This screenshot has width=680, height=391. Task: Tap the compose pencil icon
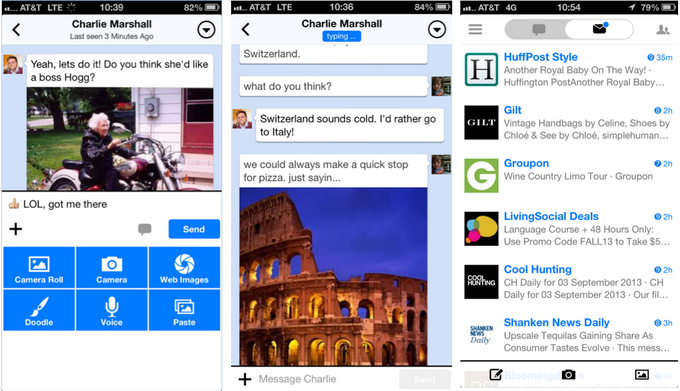point(495,374)
